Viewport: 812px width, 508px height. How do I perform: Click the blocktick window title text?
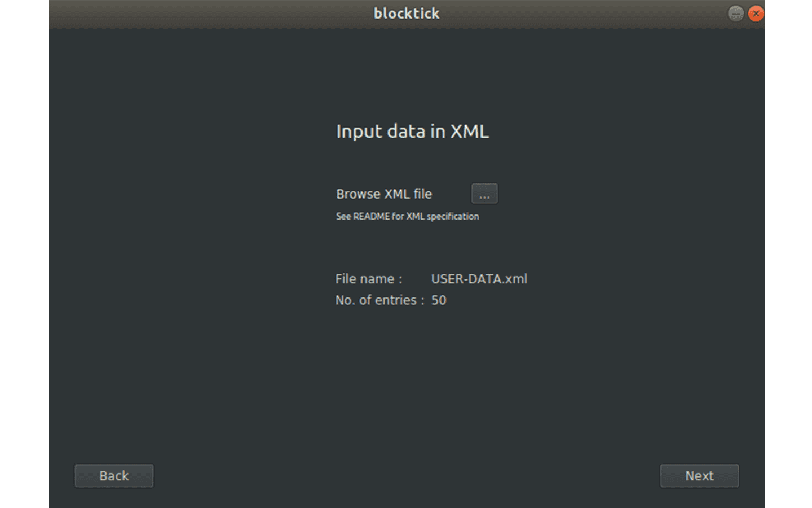(x=407, y=14)
